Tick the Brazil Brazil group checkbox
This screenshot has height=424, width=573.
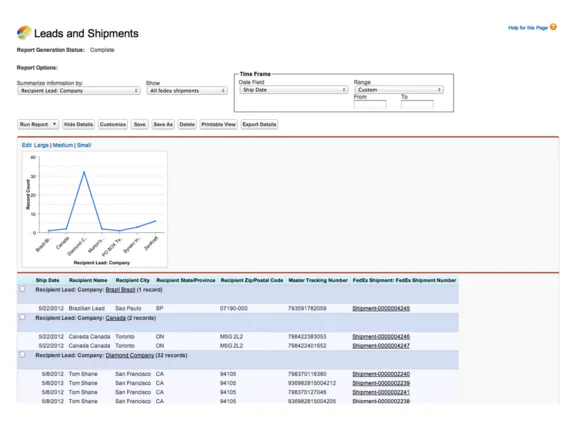[22, 289]
